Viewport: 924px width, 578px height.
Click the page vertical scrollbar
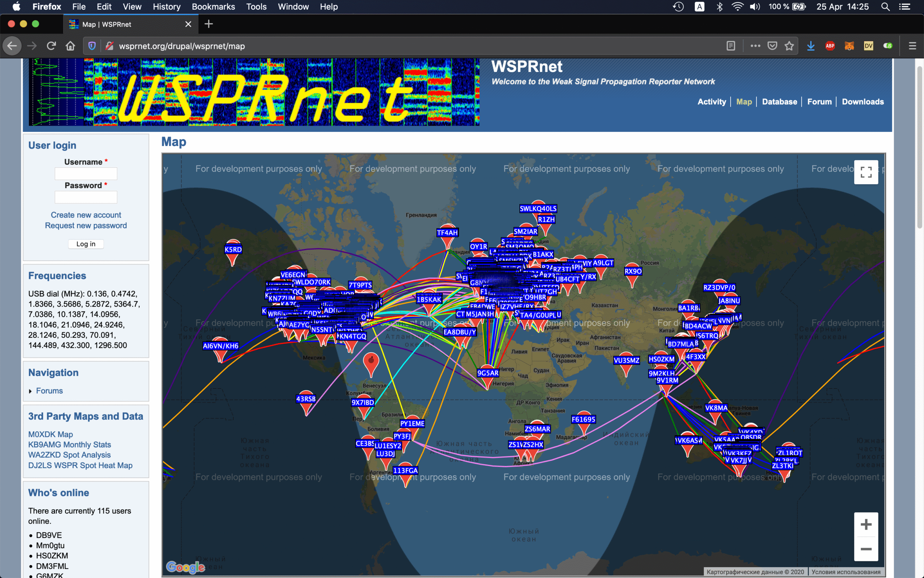tap(919, 147)
